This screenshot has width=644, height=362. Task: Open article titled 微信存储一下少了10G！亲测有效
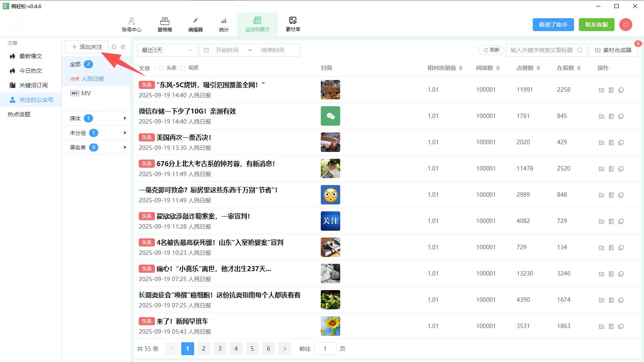point(187,111)
